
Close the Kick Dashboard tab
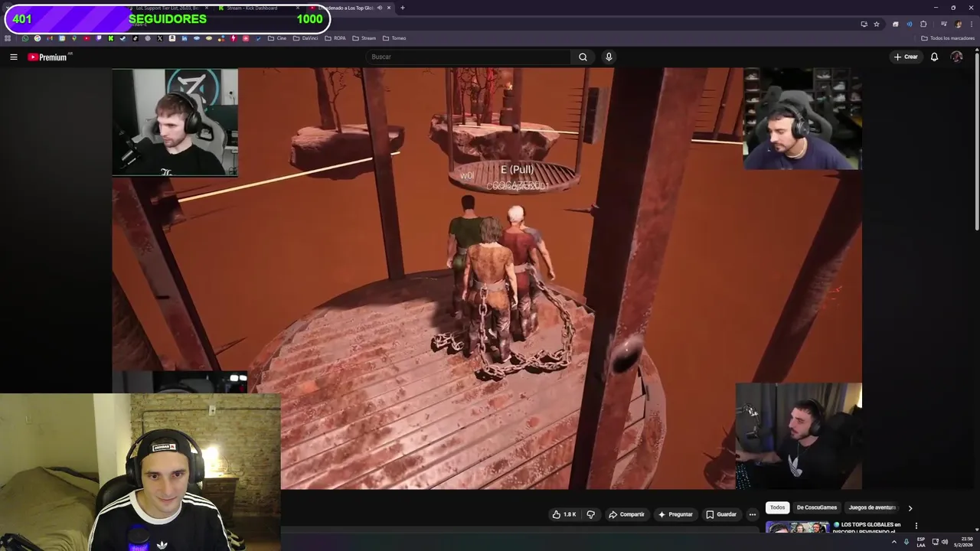[x=298, y=8]
